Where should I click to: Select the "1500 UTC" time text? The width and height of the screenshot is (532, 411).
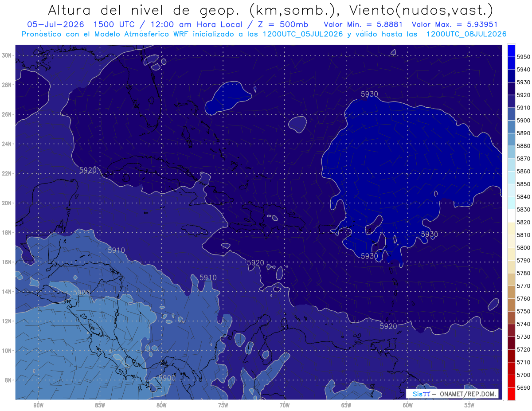pyautogui.click(x=115, y=25)
